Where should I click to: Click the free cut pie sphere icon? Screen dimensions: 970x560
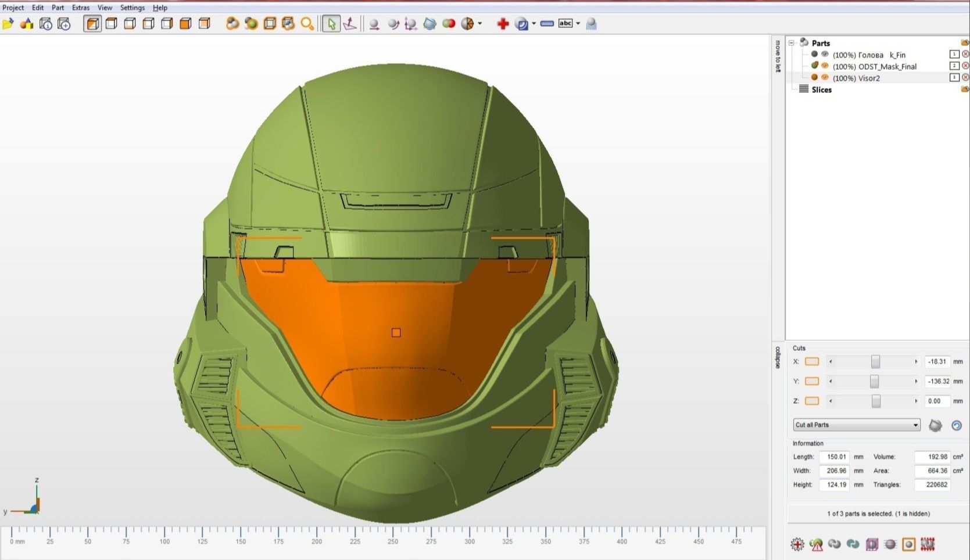tap(467, 24)
